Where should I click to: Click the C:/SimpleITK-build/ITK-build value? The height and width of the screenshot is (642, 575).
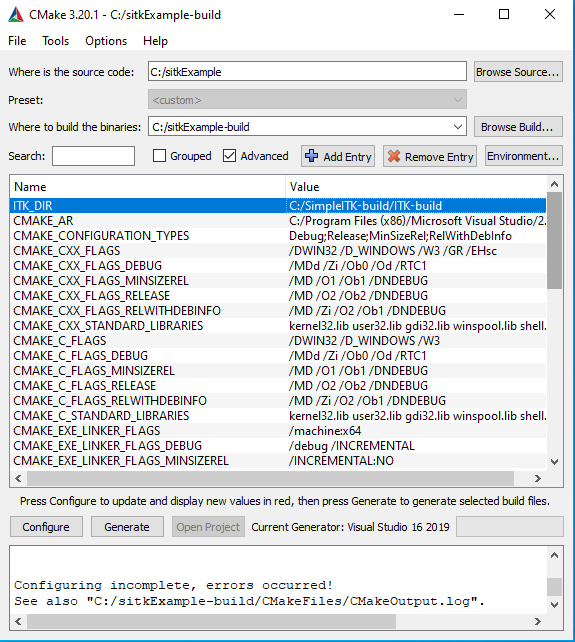[x=365, y=206]
